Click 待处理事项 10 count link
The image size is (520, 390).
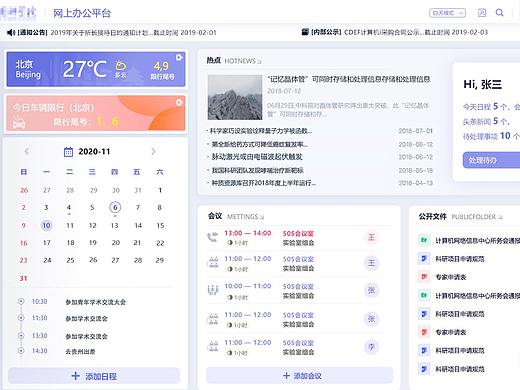491,136
